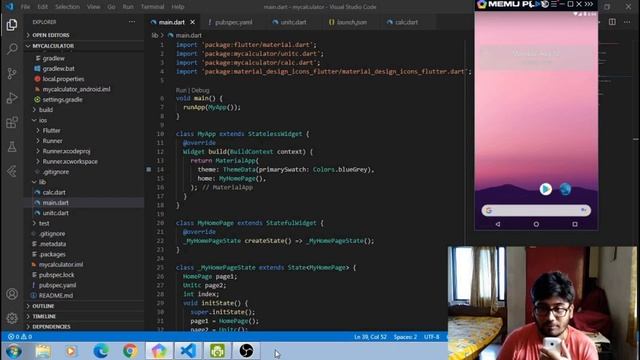Open pubspec.yaml in explorer tree

pos(57,285)
